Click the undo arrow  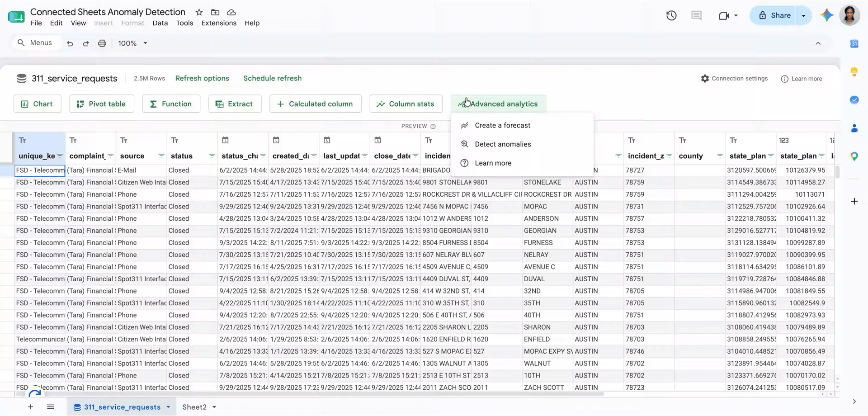[x=70, y=43]
